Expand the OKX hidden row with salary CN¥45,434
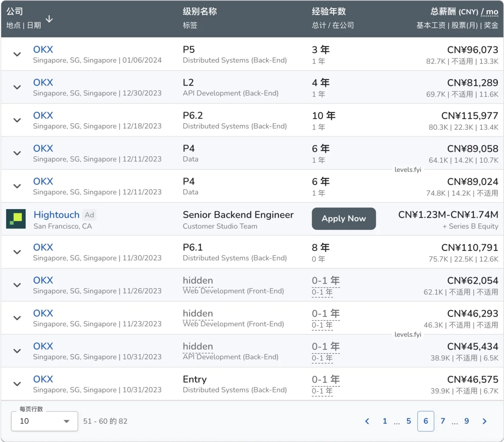The image size is (504, 442). point(17,351)
